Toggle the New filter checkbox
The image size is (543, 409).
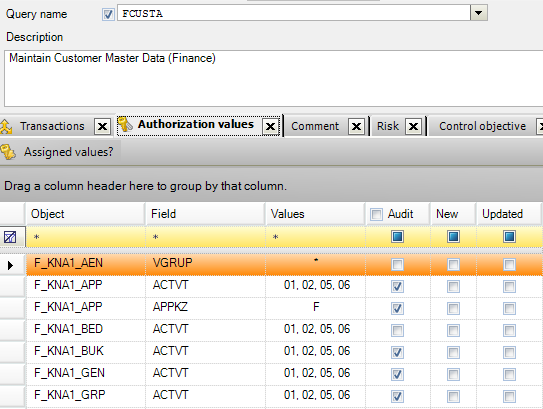point(453,237)
